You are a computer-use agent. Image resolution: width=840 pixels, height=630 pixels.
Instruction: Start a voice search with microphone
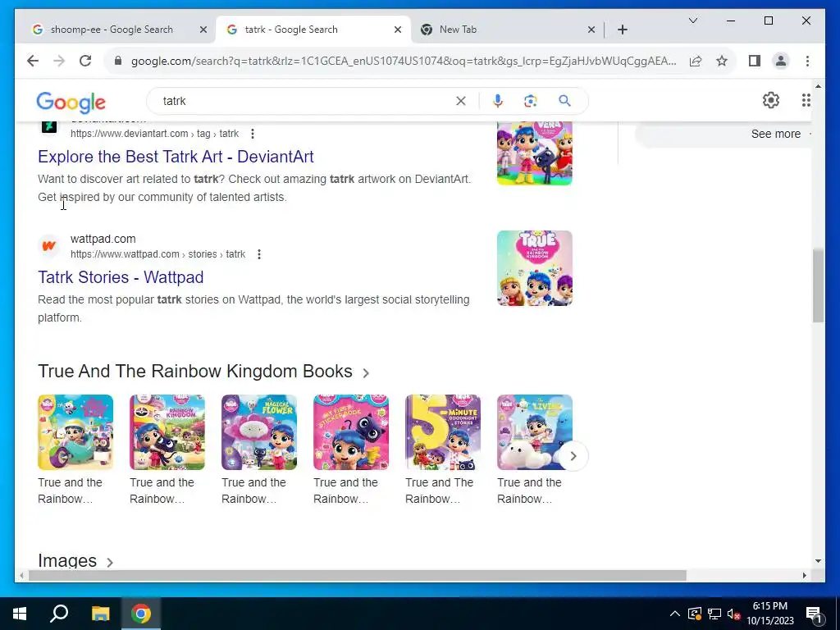pos(498,101)
